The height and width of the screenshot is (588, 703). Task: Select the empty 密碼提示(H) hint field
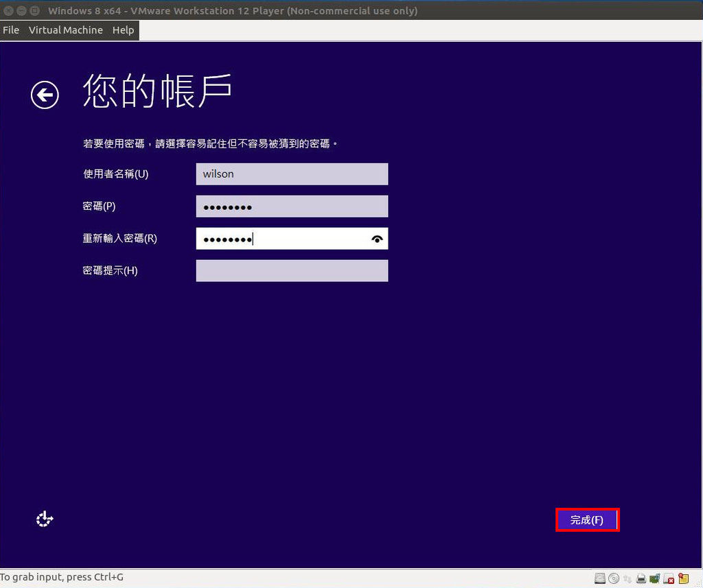pos(291,270)
